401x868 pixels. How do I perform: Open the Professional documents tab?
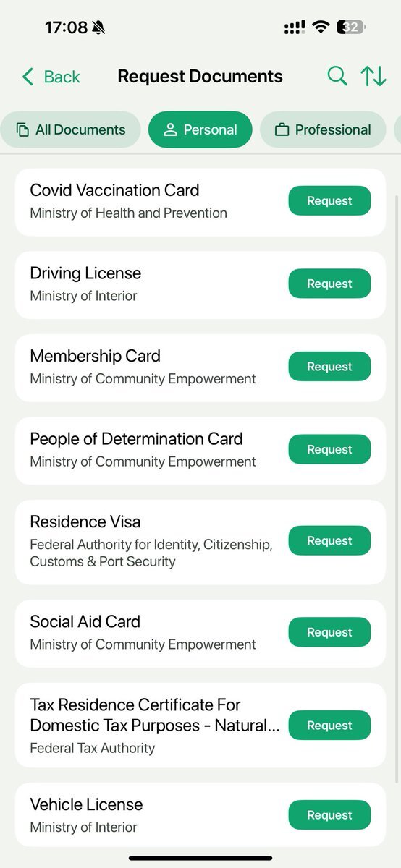click(x=323, y=129)
